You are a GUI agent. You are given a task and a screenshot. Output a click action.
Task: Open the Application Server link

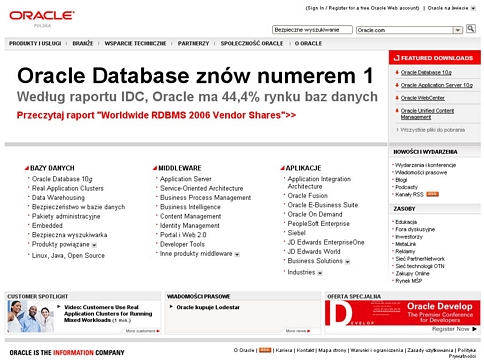185,179
